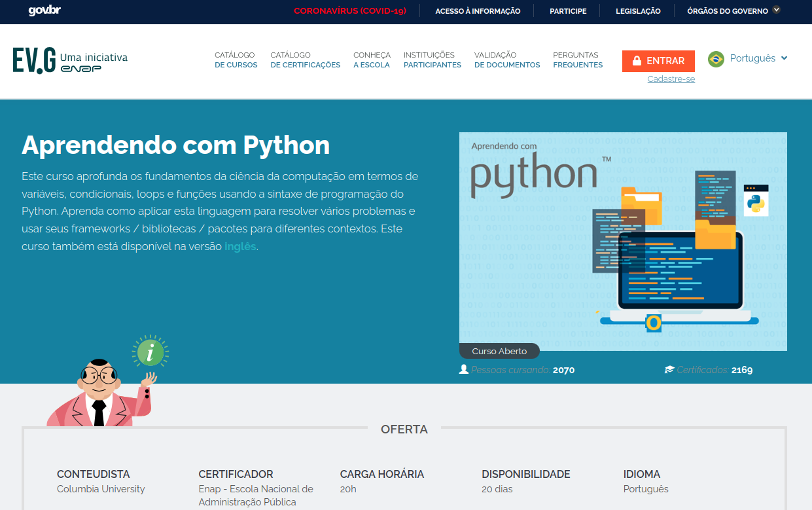Screen dimensions: 812x510
Task: Click the inglês link in the course description
Action: tap(240, 246)
